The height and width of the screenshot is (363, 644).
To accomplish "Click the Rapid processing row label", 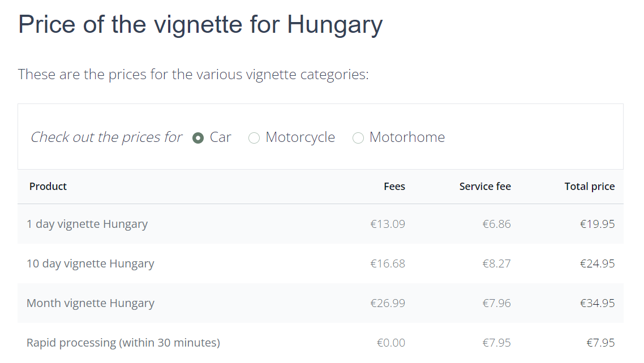I will (x=123, y=343).
